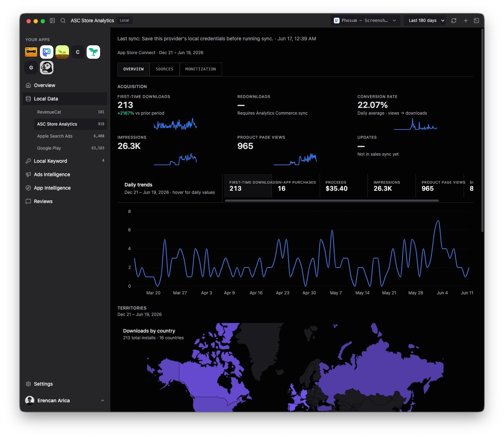Open the Last 180 days range dropdown
504x438 pixels.
tap(425, 21)
